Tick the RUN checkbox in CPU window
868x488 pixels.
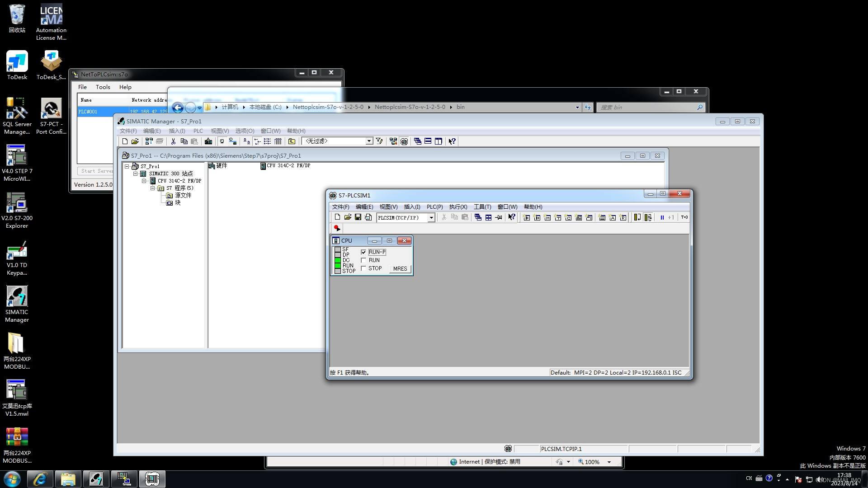point(363,260)
